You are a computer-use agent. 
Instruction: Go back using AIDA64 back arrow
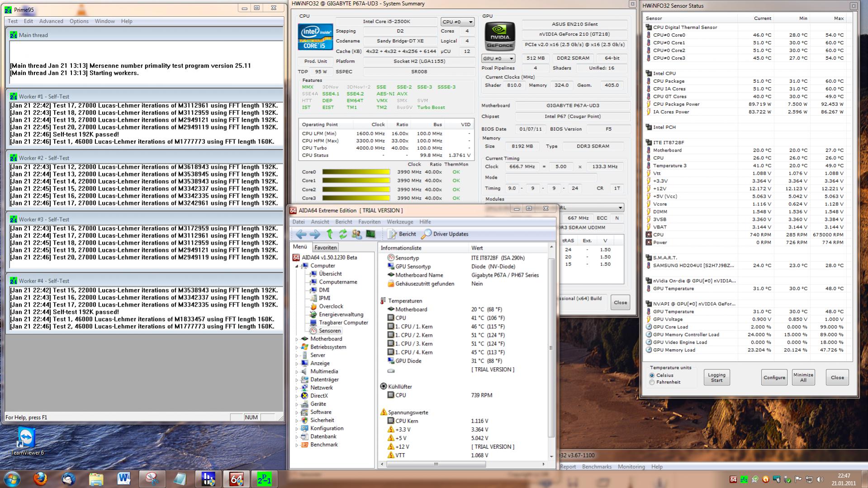click(301, 234)
